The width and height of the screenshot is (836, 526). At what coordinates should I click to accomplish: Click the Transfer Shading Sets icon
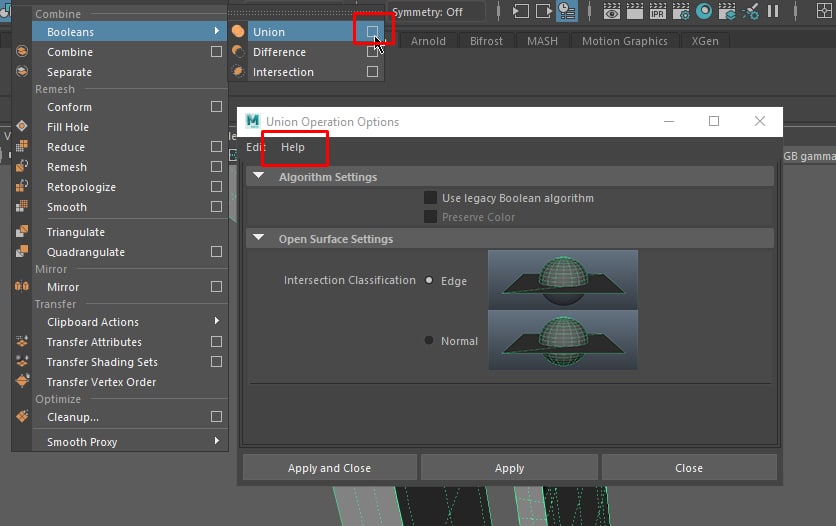22,361
